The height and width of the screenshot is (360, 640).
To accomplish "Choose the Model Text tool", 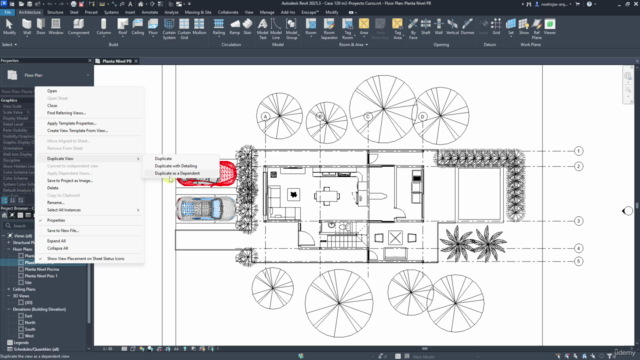I will 263,29.
